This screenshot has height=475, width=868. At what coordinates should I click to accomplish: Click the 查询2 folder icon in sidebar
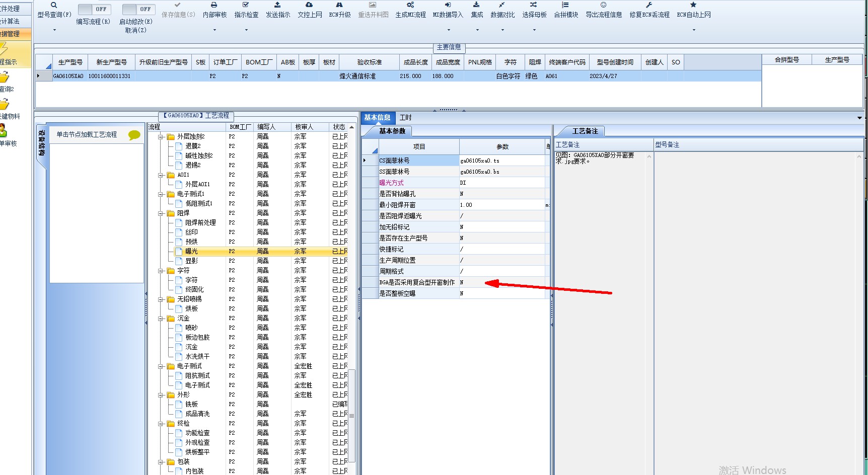tap(4, 77)
